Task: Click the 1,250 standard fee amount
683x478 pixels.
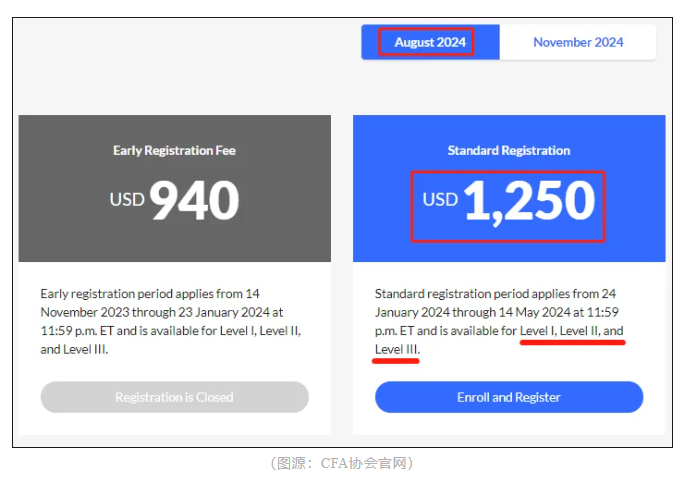Action: coord(529,201)
